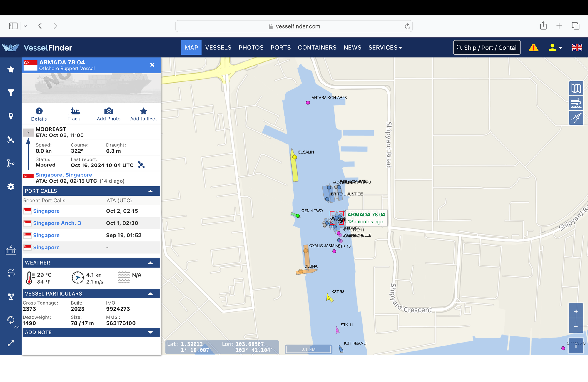This screenshot has height=382, width=588.
Task: Open the filter funnel in sidebar
Action: (x=11, y=93)
